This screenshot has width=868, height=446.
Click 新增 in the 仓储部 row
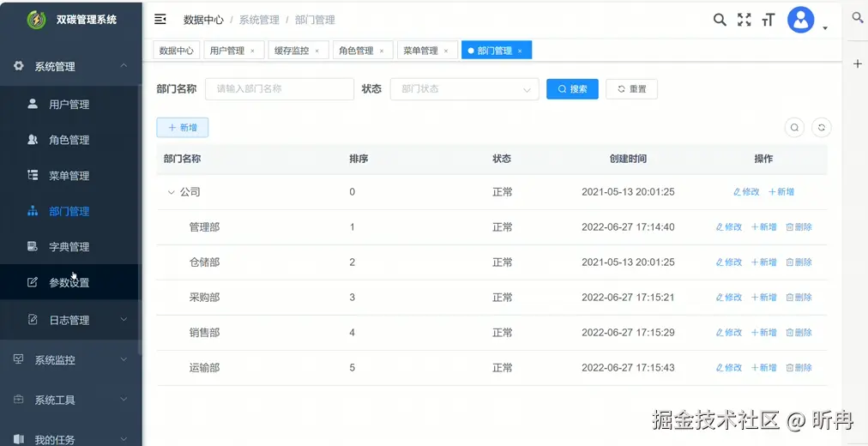764,262
